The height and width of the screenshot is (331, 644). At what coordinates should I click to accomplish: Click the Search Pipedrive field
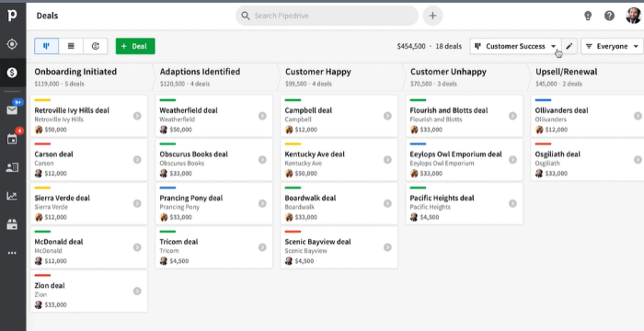[x=327, y=16]
